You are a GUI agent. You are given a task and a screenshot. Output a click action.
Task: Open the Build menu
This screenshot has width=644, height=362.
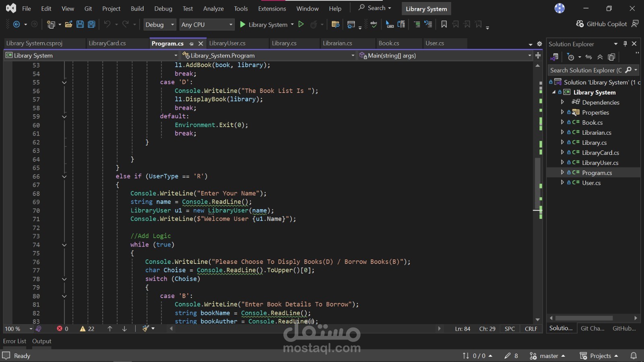[137, 8]
